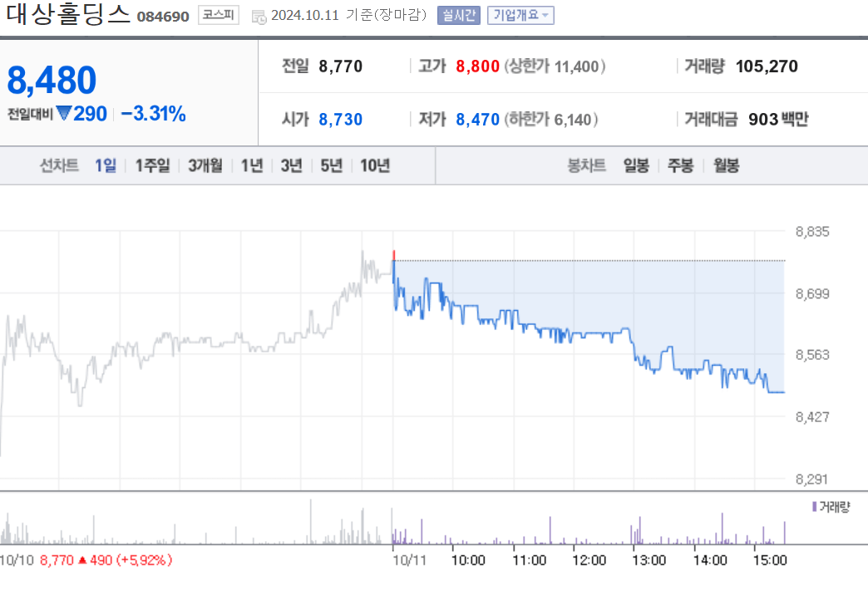Click the 고가 value 8,800
868x590 pixels.
pos(478,66)
